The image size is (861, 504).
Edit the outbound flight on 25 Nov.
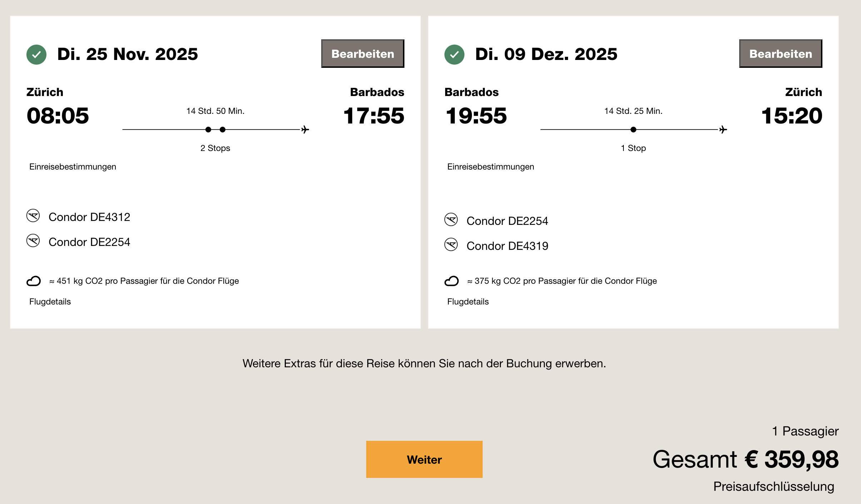[363, 54]
